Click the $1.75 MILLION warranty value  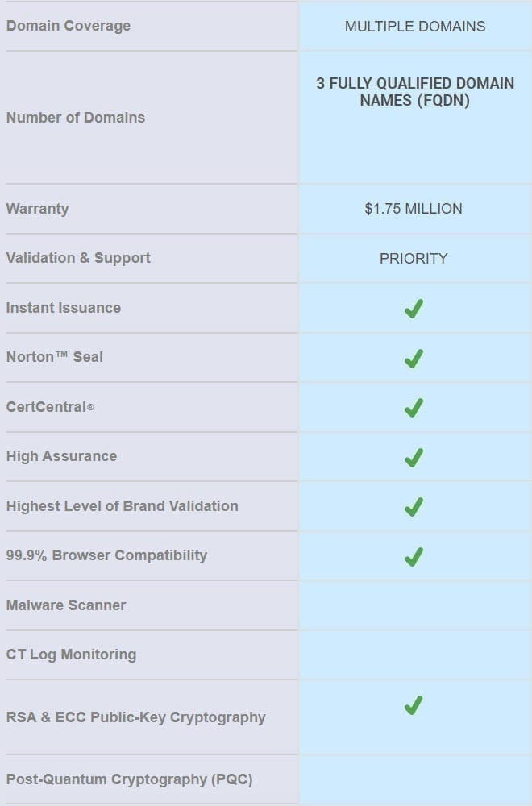tap(414, 209)
